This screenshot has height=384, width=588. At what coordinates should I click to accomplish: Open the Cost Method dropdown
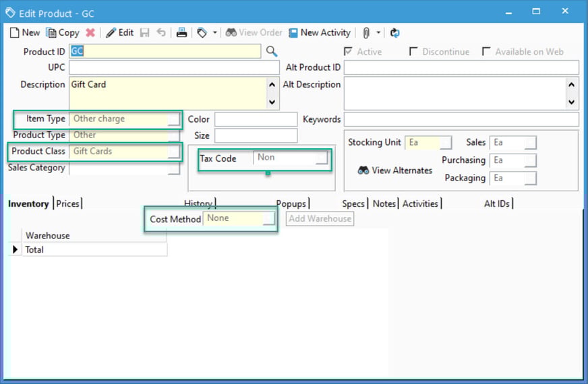click(x=269, y=218)
